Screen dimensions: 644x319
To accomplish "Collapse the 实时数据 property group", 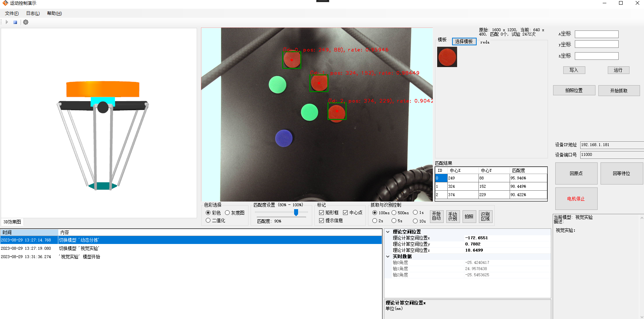I will [388, 256].
